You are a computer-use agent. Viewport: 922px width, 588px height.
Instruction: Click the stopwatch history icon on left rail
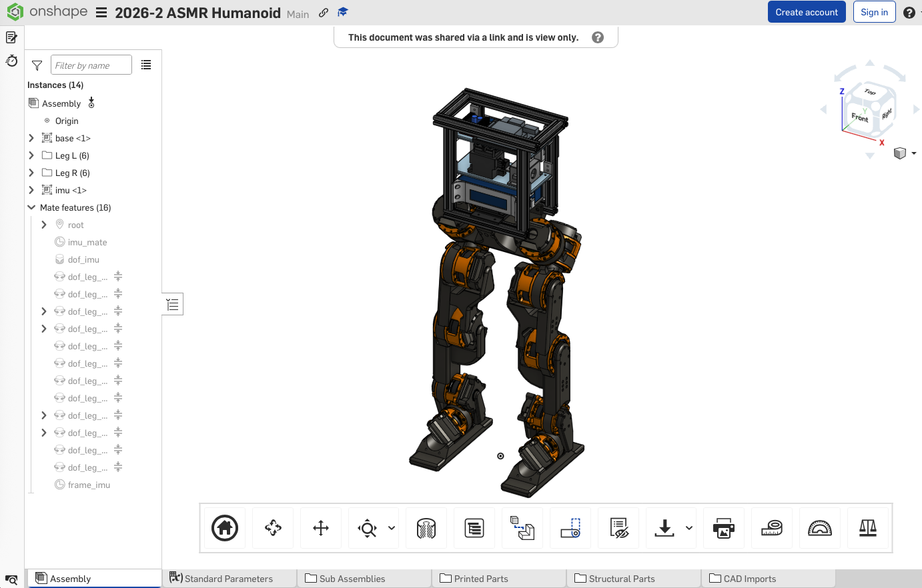pos(11,61)
